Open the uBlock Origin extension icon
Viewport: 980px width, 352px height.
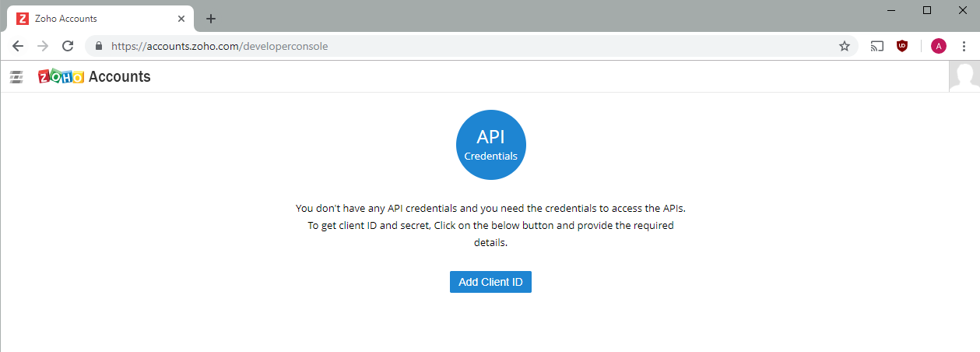(902, 46)
